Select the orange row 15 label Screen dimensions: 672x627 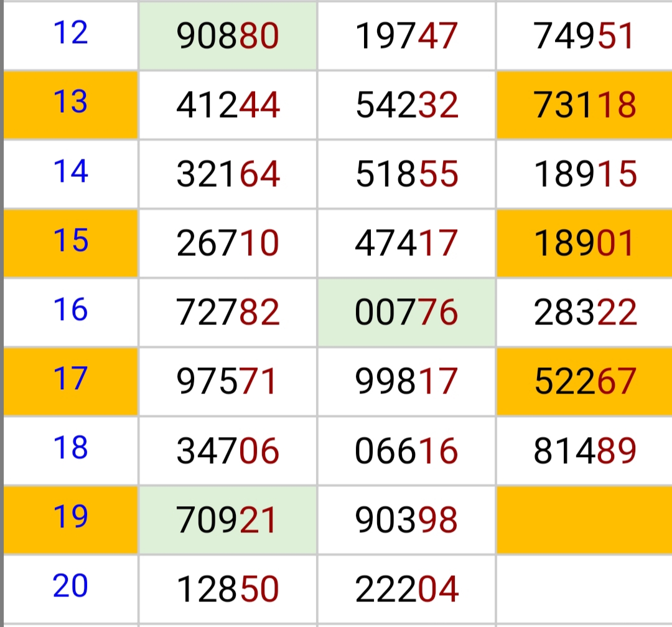[70, 242]
